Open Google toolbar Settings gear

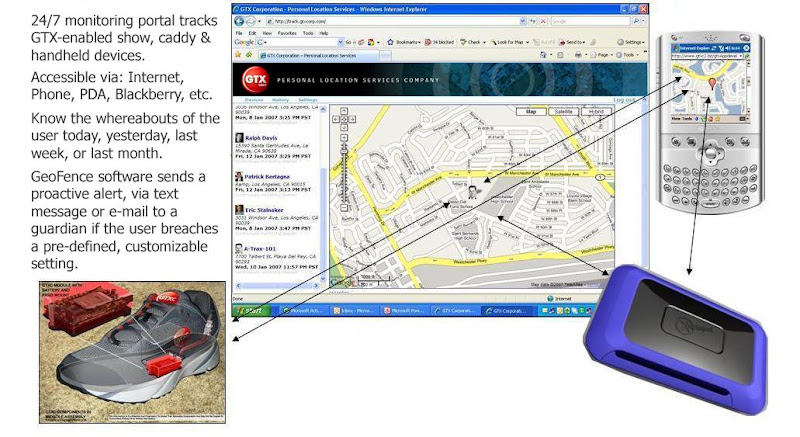coord(631,42)
